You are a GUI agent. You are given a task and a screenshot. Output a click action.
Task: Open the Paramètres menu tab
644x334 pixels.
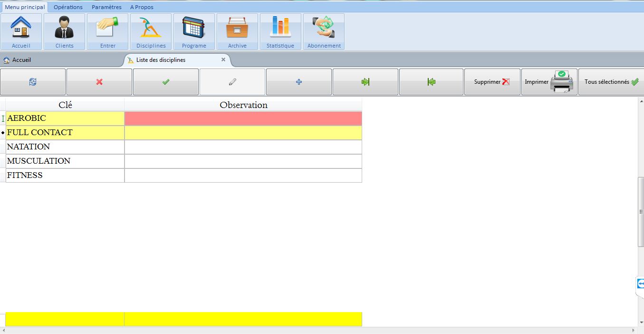[x=106, y=7]
